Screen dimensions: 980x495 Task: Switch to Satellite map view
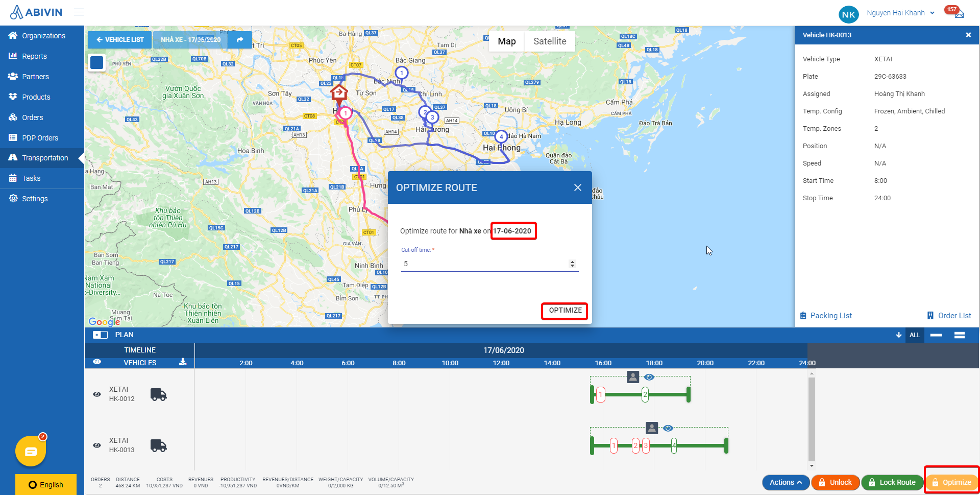pyautogui.click(x=550, y=41)
